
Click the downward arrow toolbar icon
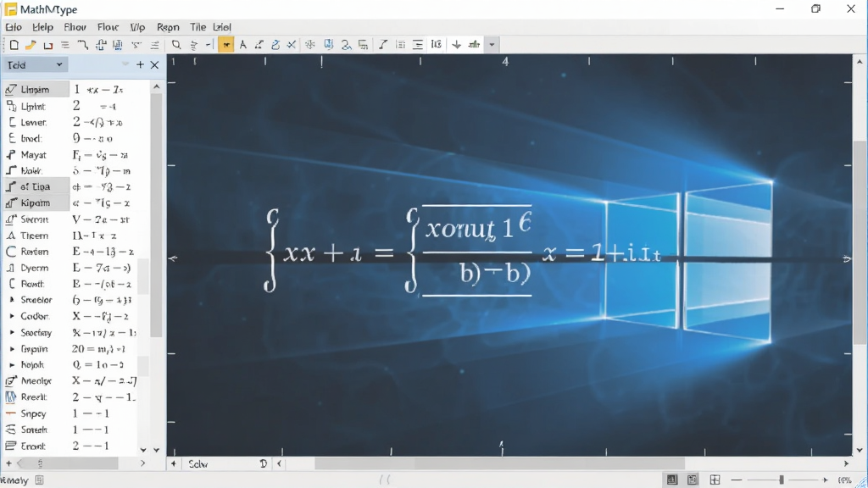(456, 45)
